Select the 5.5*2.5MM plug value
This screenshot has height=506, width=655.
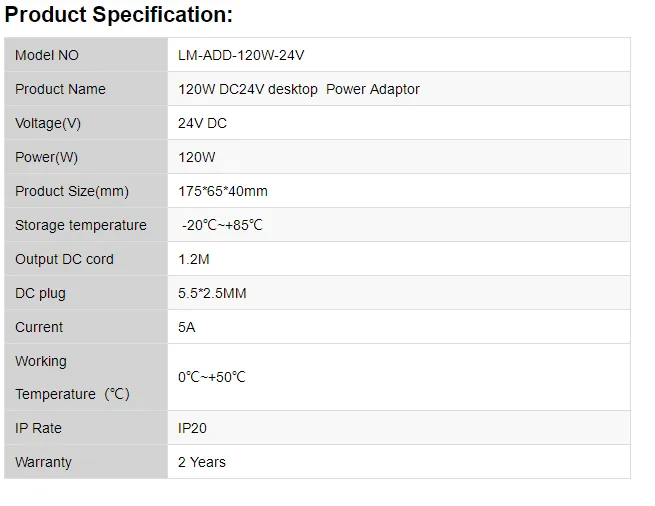tap(212, 293)
